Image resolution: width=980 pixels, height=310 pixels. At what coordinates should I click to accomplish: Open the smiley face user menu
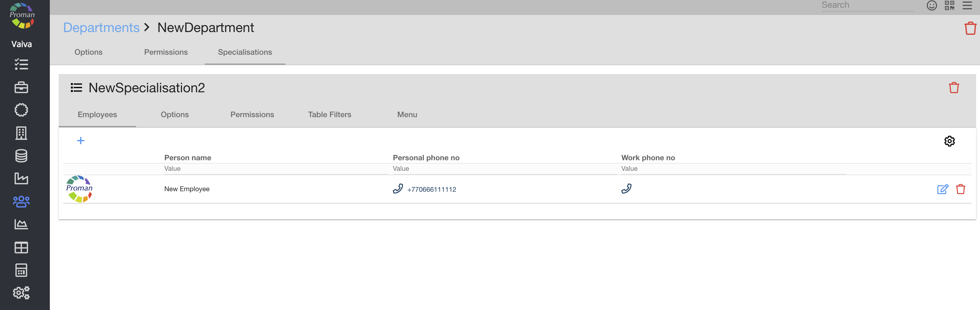point(931,5)
